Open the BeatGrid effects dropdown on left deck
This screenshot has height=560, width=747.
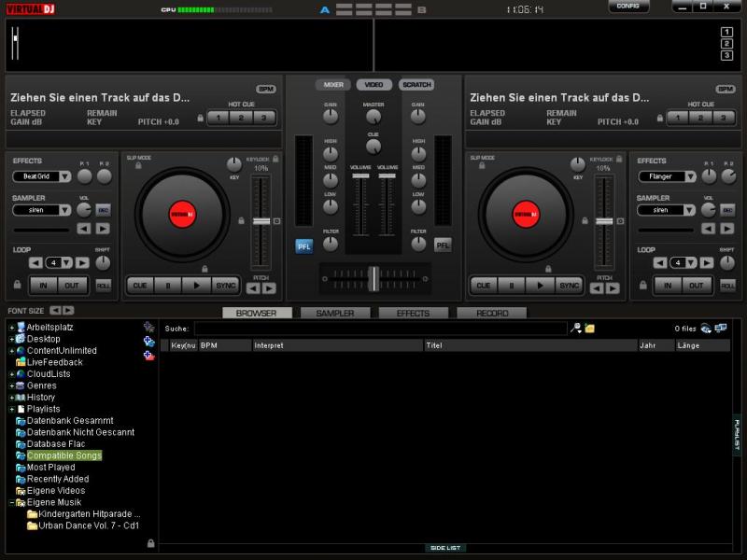pos(42,176)
